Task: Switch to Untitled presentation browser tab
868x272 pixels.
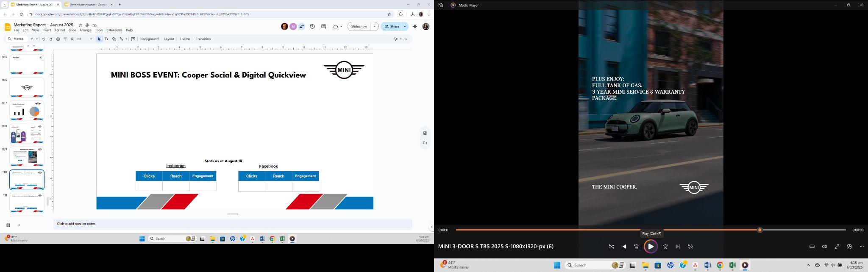Action: click(x=88, y=5)
